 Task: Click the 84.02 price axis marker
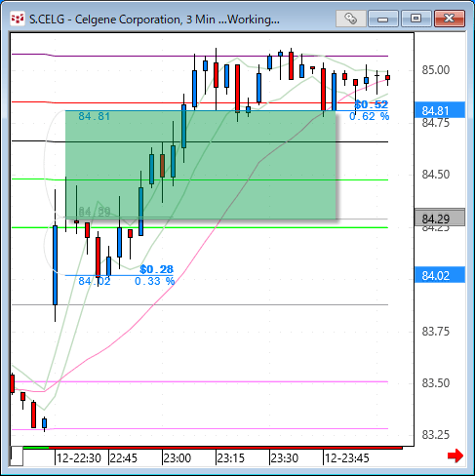pyautogui.click(x=440, y=276)
